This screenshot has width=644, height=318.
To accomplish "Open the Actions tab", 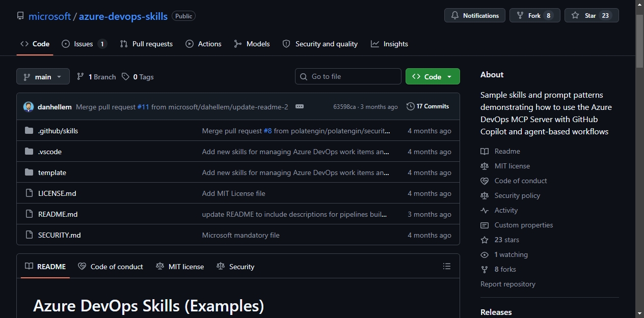I will click(203, 44).
